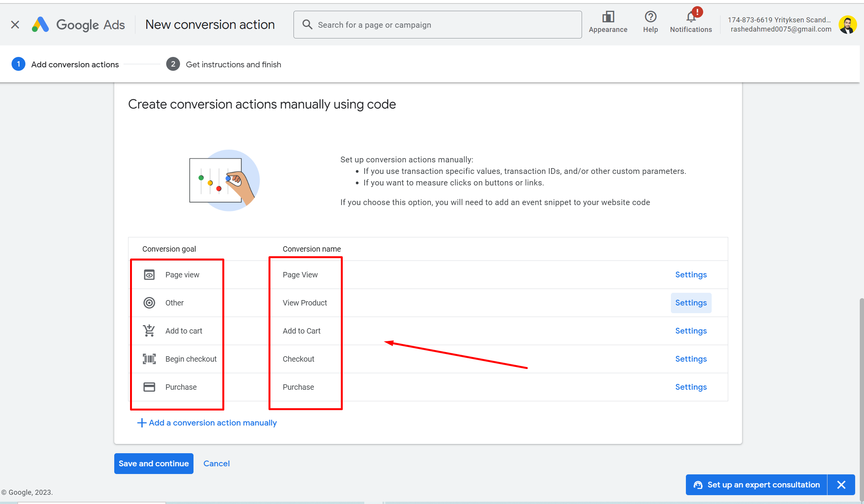Click the Page view eye icon

coord(149,275)
